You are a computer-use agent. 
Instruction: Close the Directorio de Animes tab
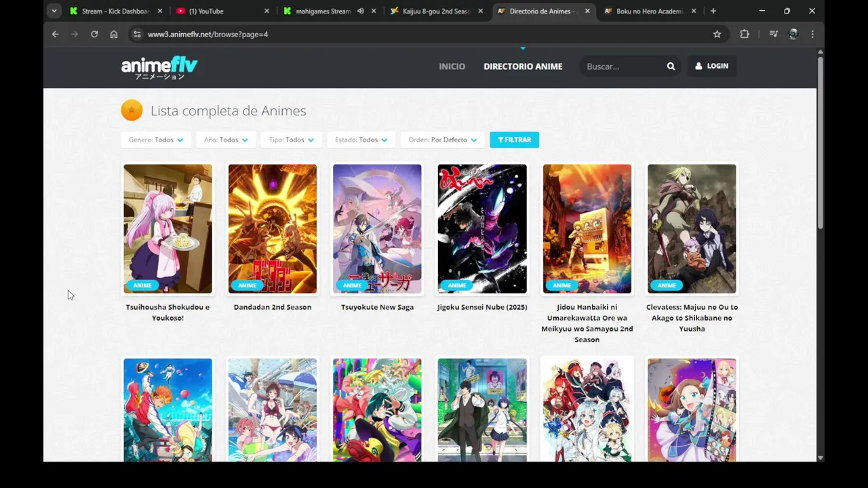point(587,11)
